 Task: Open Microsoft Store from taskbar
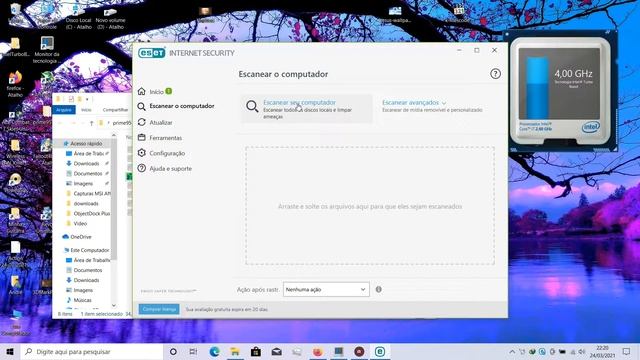[x=256, y=351]
